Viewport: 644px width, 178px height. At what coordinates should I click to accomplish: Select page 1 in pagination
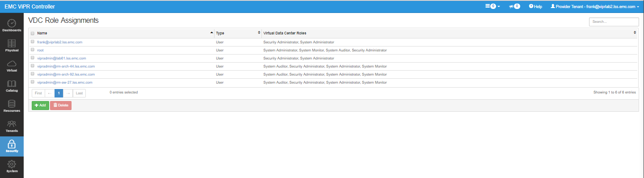pyautogui.click(x=59, y=93)
